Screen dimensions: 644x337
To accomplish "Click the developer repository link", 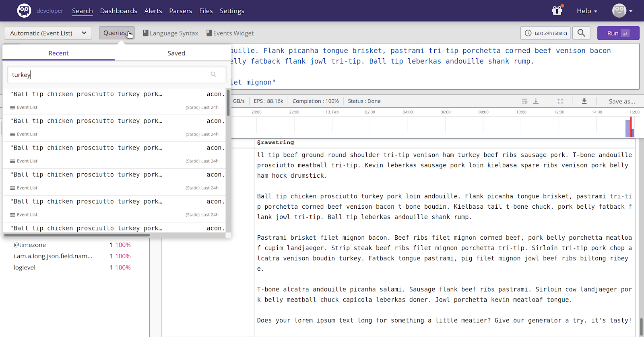I will pyautogui.click(x=50, y=11).
